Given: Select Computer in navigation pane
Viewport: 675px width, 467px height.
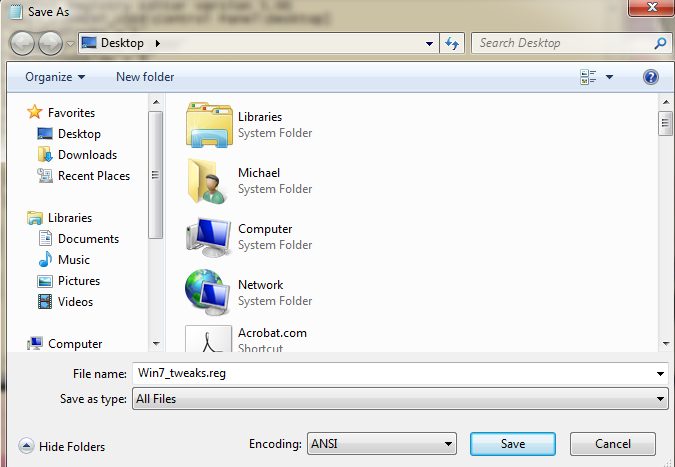Looking at the screenshot, I should pos(75,344).
